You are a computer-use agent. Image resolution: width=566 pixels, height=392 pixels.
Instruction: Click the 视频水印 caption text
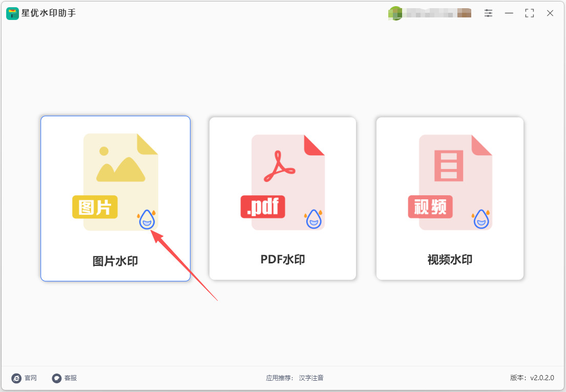tap(450, 259)
